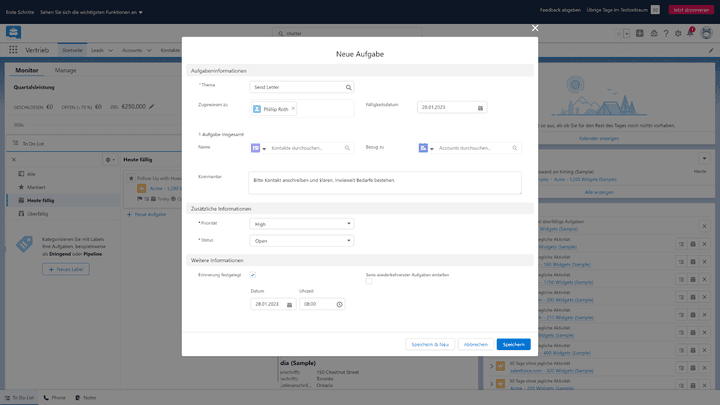Click the account object type icon
The height and width of the screenshot is (405, 720).
click(424, 148)
